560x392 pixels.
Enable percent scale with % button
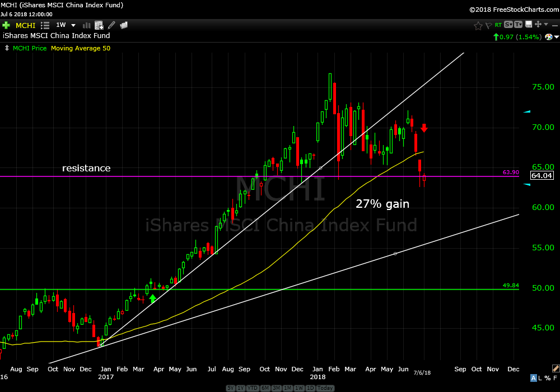click(x=547, y=379)
